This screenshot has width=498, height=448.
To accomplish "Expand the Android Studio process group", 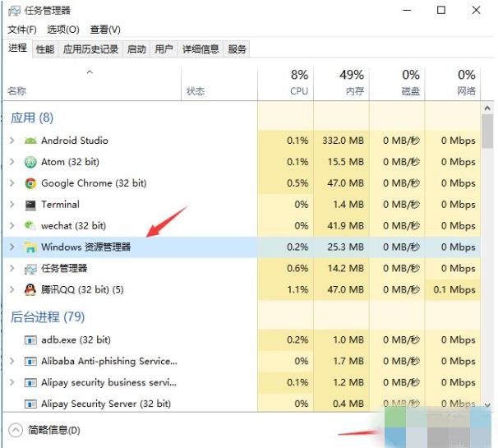I will pyautogui.click(x=12, y=141).
